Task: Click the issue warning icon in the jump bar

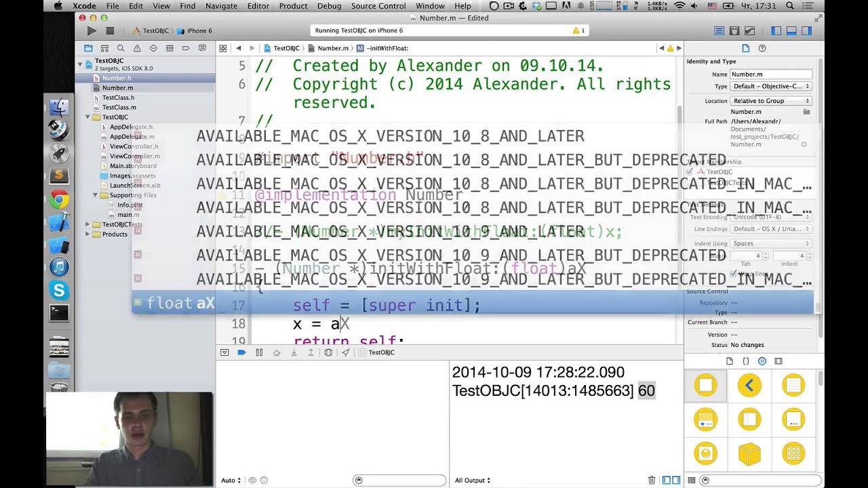Action: click(670, 49)
